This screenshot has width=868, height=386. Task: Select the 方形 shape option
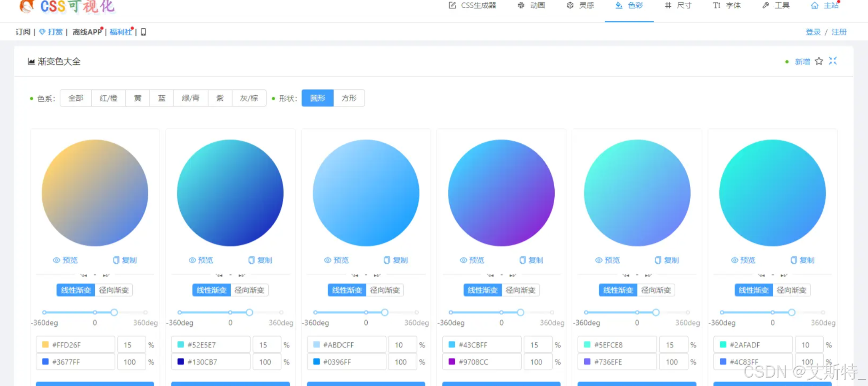[x=349, y=98]
